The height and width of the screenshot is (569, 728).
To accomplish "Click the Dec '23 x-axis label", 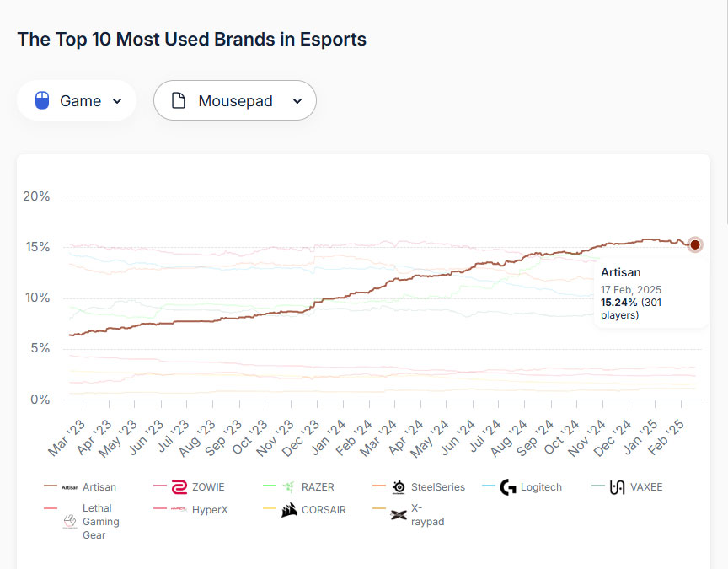I will tap(301, 438).
